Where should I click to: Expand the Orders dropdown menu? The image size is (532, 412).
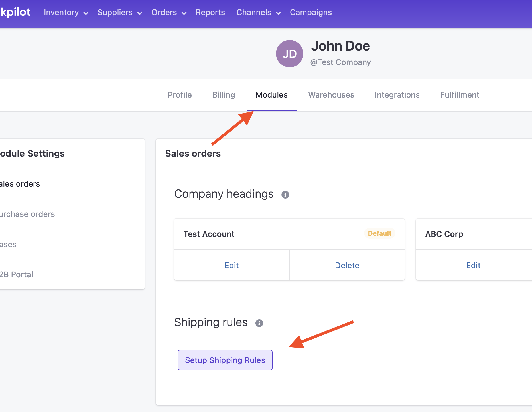point(169,13)
